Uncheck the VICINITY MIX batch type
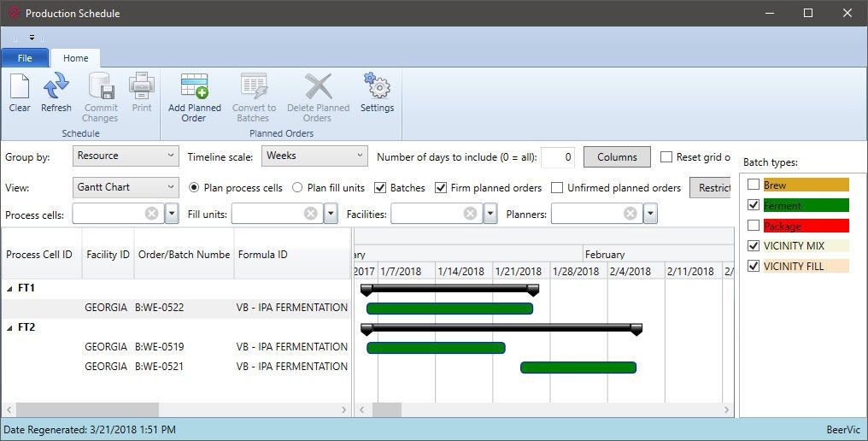This screenshot has width=868, height=441. pyautogui.click(x=754, y=245)
